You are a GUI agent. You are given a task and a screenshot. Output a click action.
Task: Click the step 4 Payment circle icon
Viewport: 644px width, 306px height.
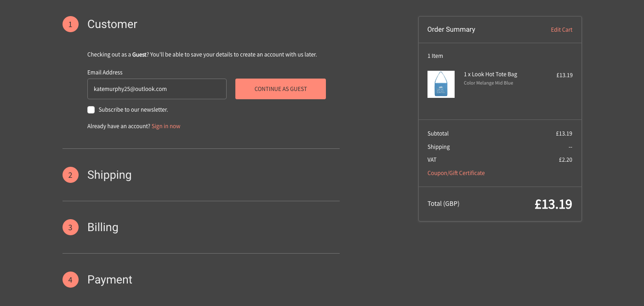[70, 279]
